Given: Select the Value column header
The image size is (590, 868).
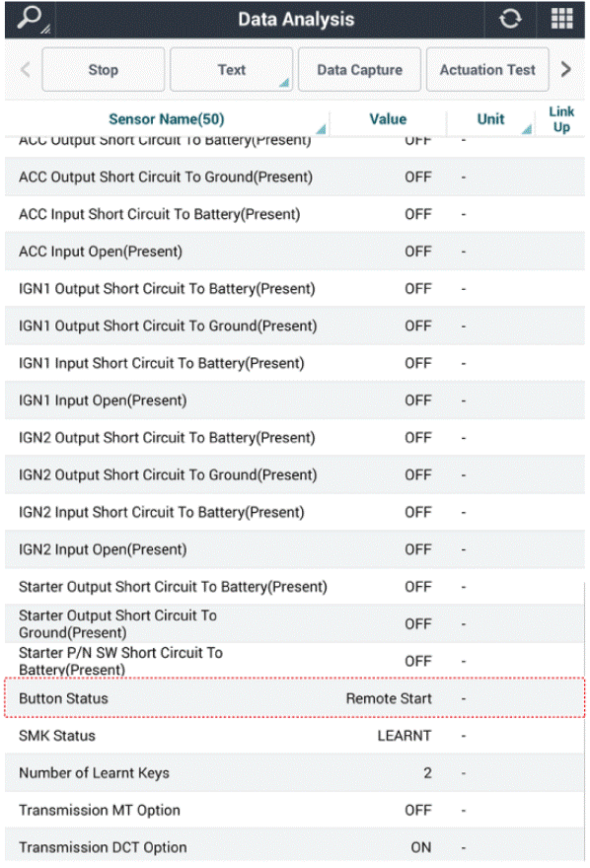Looking at the screenshot, I should [388, 119].
